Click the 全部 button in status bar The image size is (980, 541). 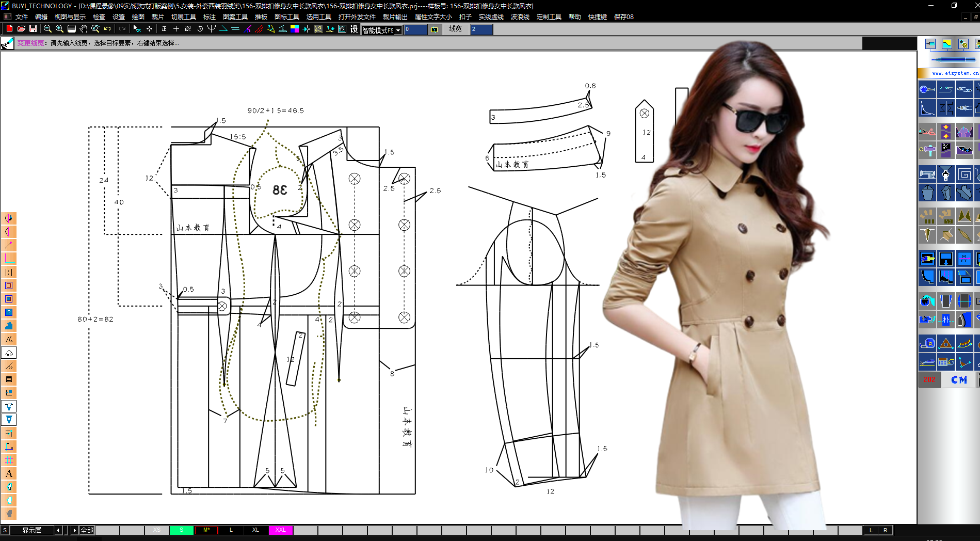(x=87, y=530)
